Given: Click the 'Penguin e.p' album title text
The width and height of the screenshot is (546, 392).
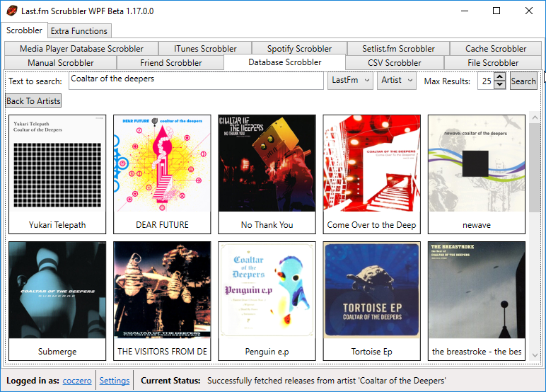Looking at the screenshot, I should click(267, 352).
